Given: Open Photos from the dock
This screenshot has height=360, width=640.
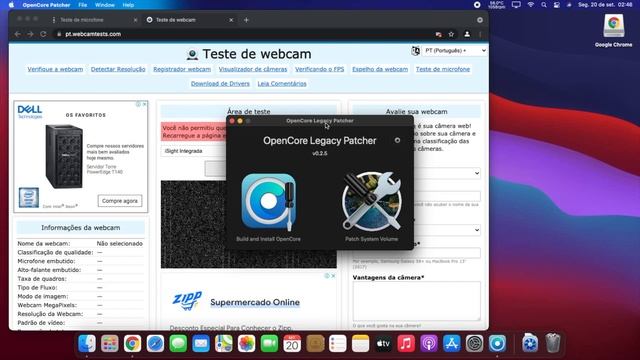Looking at the screenshot, I should [x=247, y=344].
